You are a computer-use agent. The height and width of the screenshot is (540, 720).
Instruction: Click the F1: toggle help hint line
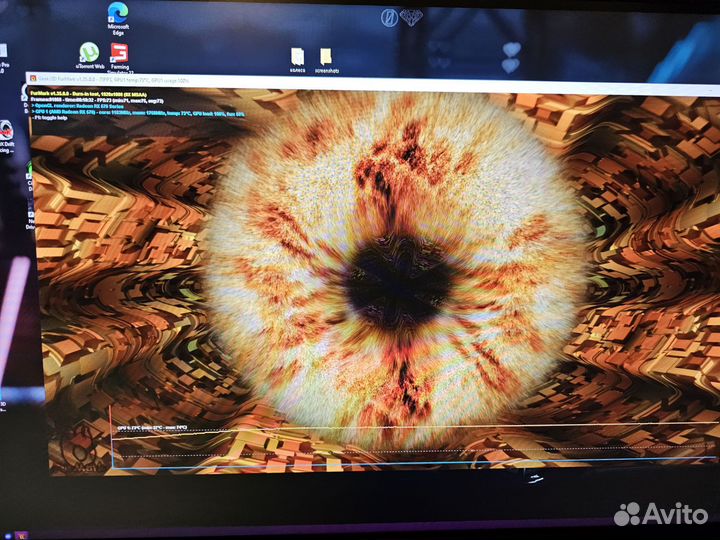click(x=49, y=118)
